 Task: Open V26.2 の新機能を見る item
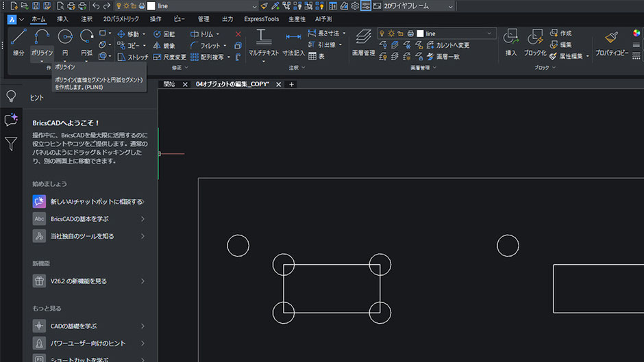pos(88,281)
